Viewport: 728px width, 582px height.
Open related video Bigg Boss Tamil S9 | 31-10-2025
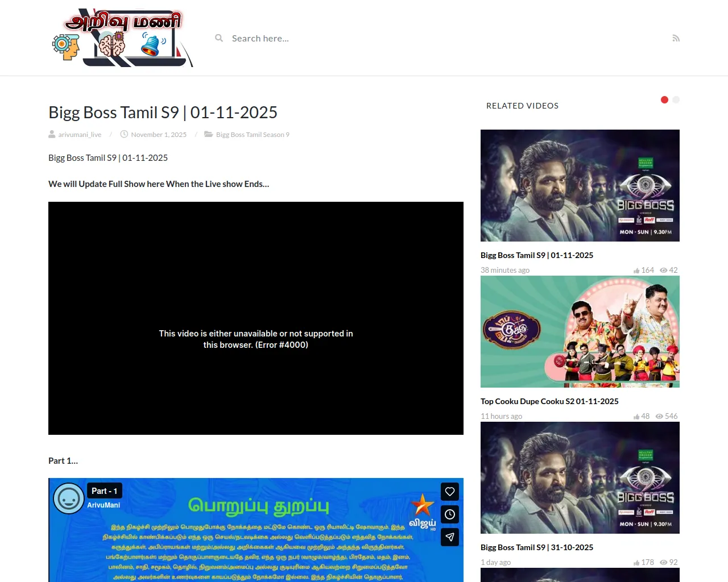tap(537, 547)
